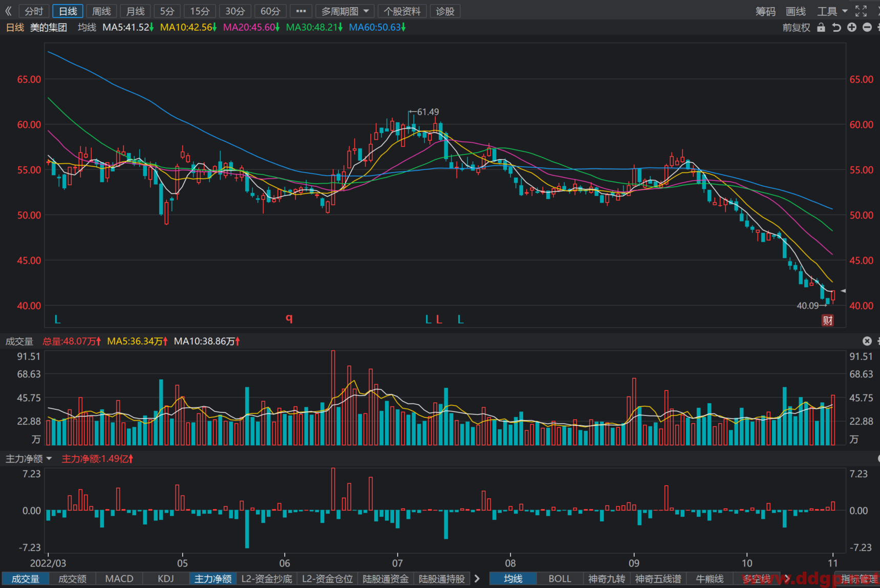Switch to the 周线 weekly tab
880x588 pixels.
101,11
